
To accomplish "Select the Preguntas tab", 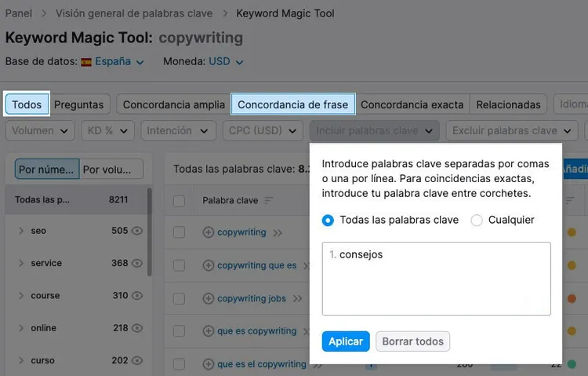I will coord(78,104).
